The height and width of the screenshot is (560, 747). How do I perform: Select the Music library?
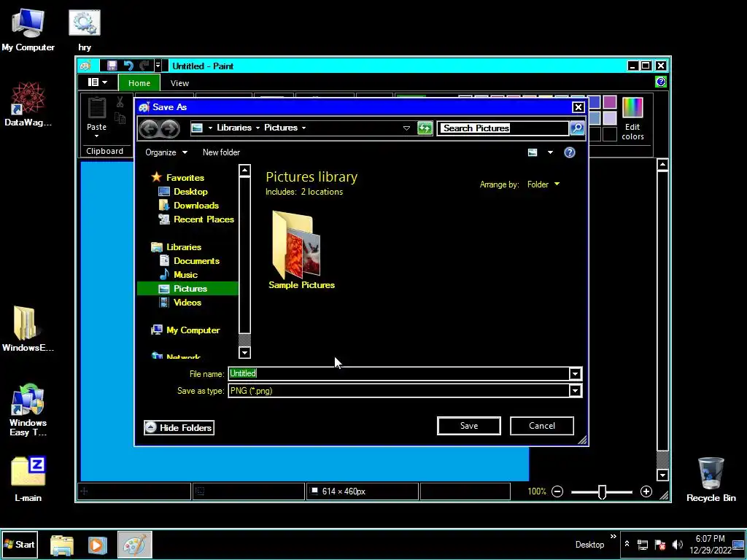185,274
